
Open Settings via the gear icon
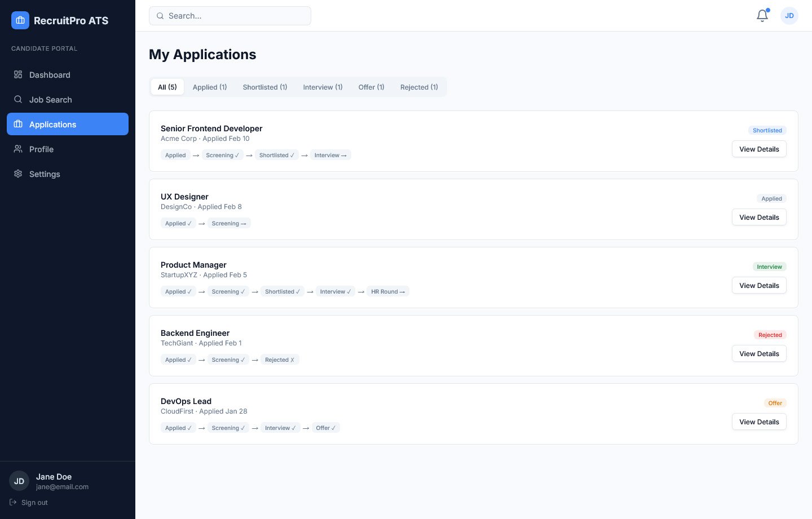(18, 174)
